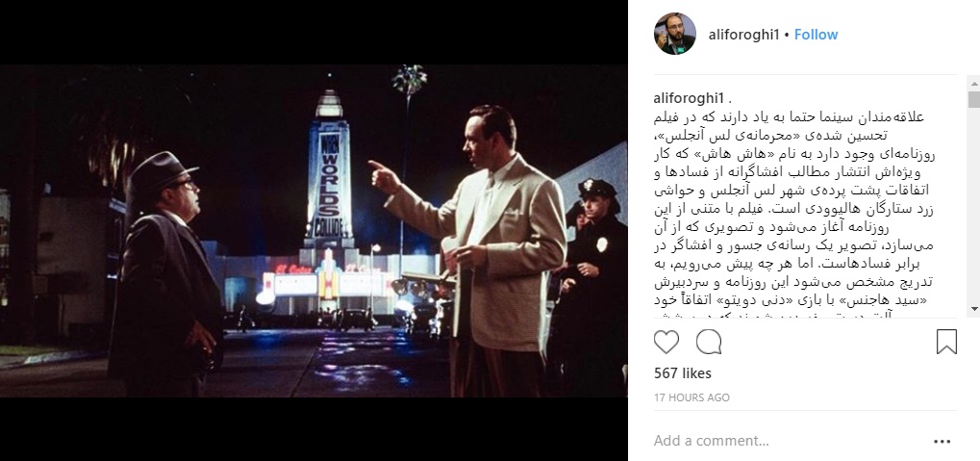The height and width of the screenshot is (461, 980).
Task: Follow the aliforoghi1 account
Action: click(816, 35)
